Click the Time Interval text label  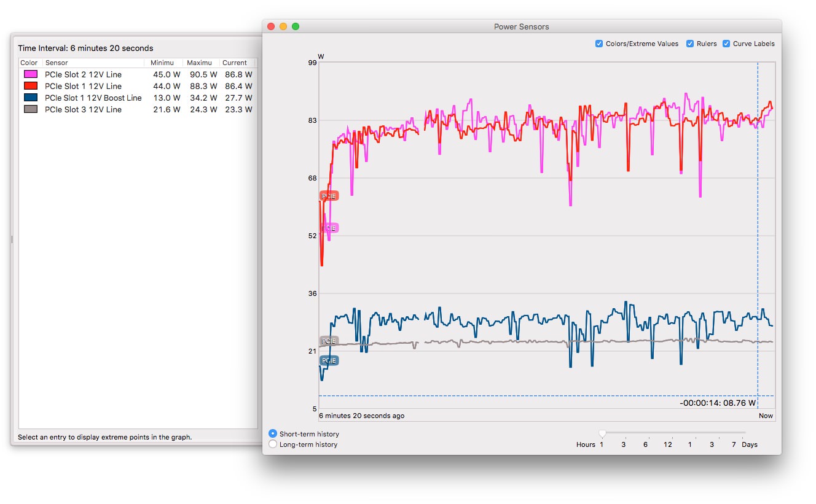coord(85,48)
